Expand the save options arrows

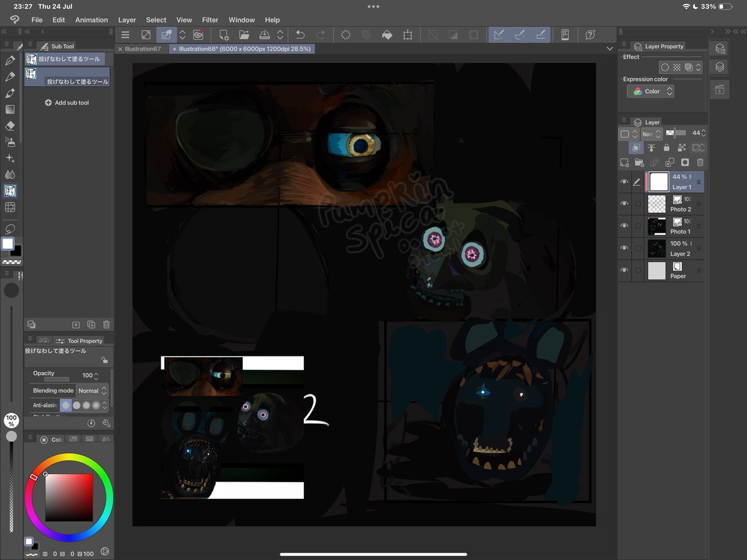point(280,35)
